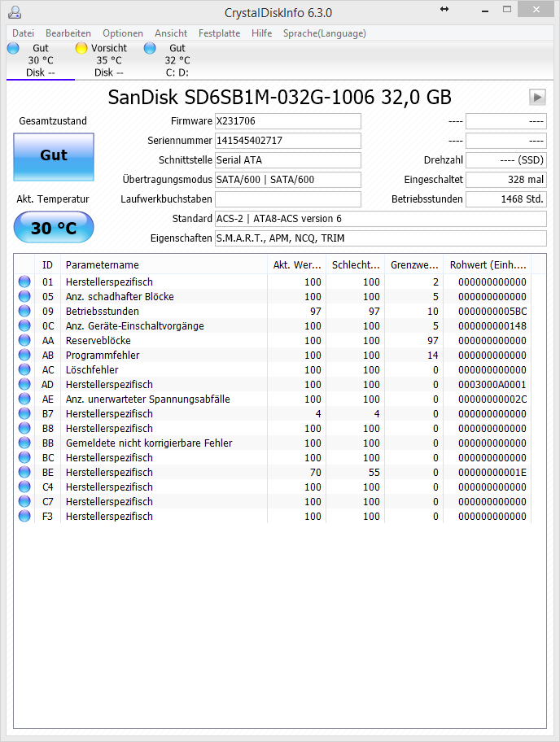Click the status orb of attribute BE
The width and height of the screenshot is (560, 742).
(x=24, y=472)
